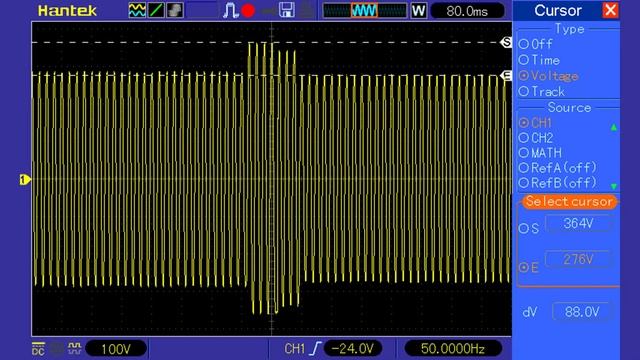This screenshot has width=640, height=360.
Task: Click the gray persistence image icon
Action: tap(175, 10)
